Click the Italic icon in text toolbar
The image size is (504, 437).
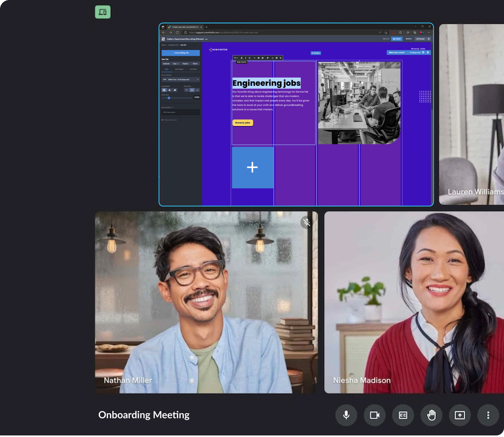pyautogui.click(x=245, y=58)
